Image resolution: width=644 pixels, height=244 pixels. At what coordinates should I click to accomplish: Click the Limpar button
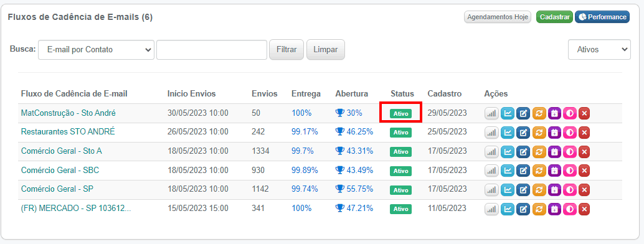326,50
